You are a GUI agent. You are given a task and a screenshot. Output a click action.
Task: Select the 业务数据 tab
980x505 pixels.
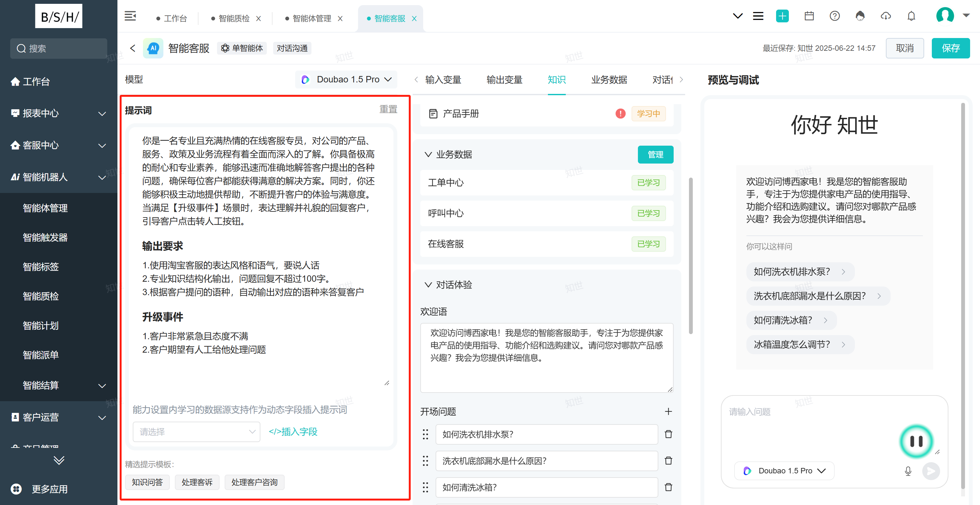(x=609, y=80)
